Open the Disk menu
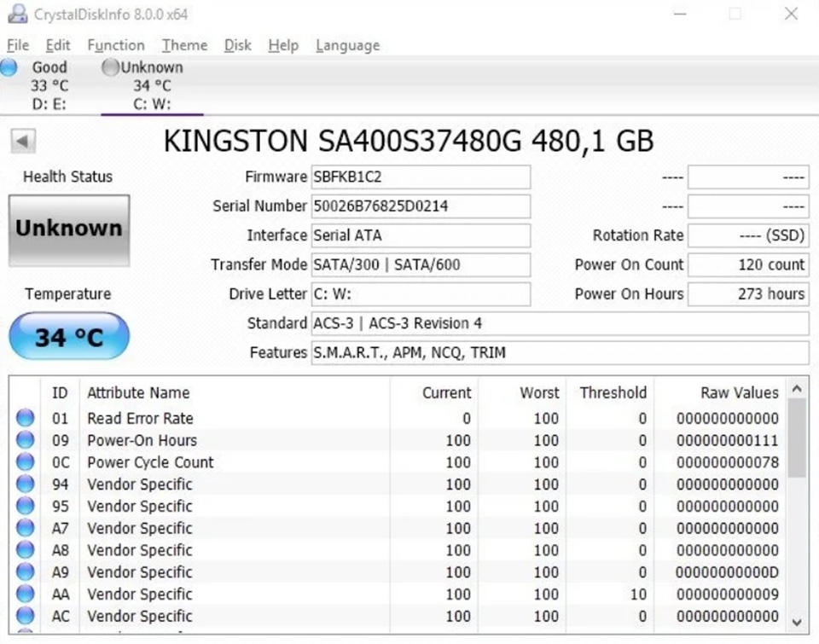 click(x=237, y=45)
